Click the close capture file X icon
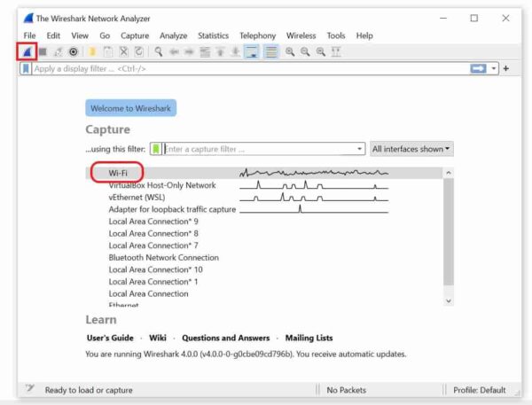The image size is (532, 405). click(x=123, y=52)
